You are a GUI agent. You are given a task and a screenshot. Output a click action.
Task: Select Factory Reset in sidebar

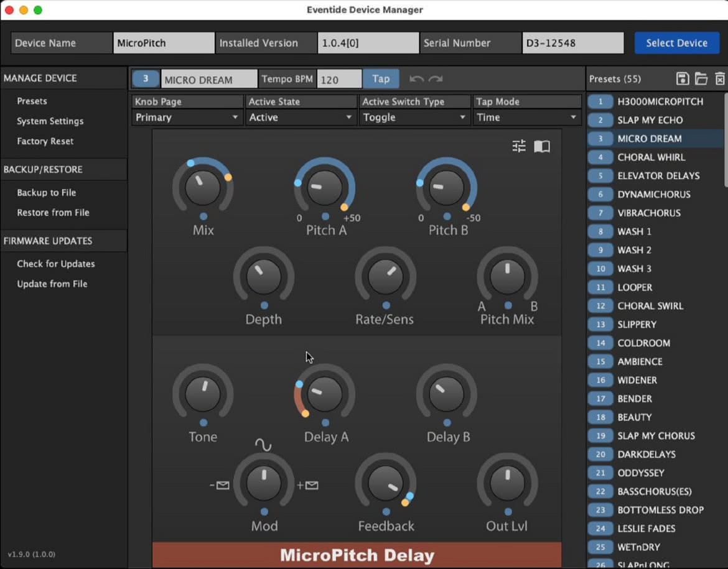click(45, 141)
